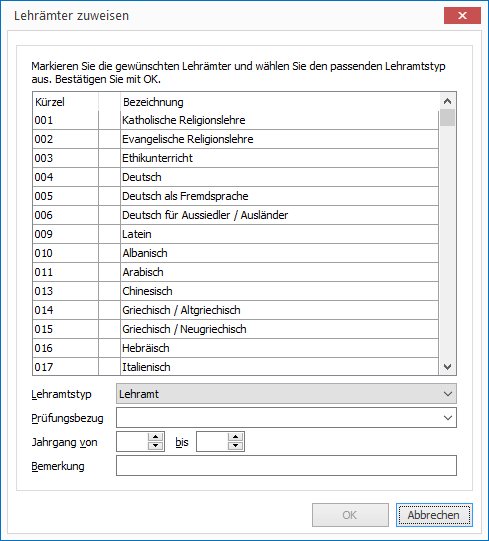Click the greyed-out OK button
489x541 pixels.
click(x=350, y=515)
